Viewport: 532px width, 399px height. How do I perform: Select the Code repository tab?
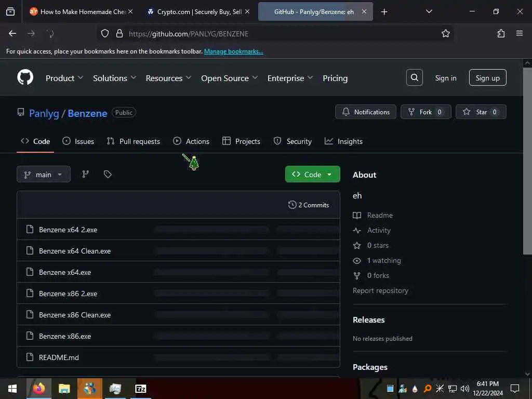click(35, 141)
